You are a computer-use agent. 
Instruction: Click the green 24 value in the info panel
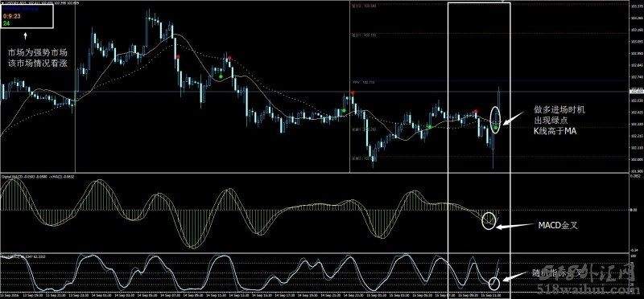coord(6,24)
